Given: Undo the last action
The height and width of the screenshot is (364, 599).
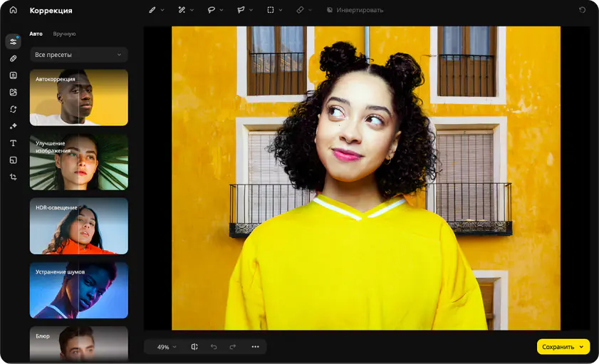Looking at the screenshot, I should tap(214, 347).
